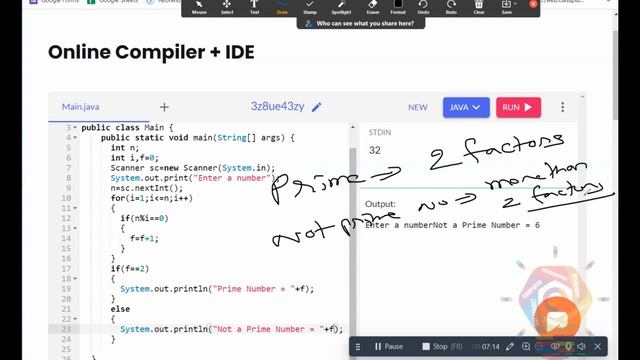This screenshot has height=360, width=640.
Task: Close the recorder control bar
Action: (x=598, y=347)
